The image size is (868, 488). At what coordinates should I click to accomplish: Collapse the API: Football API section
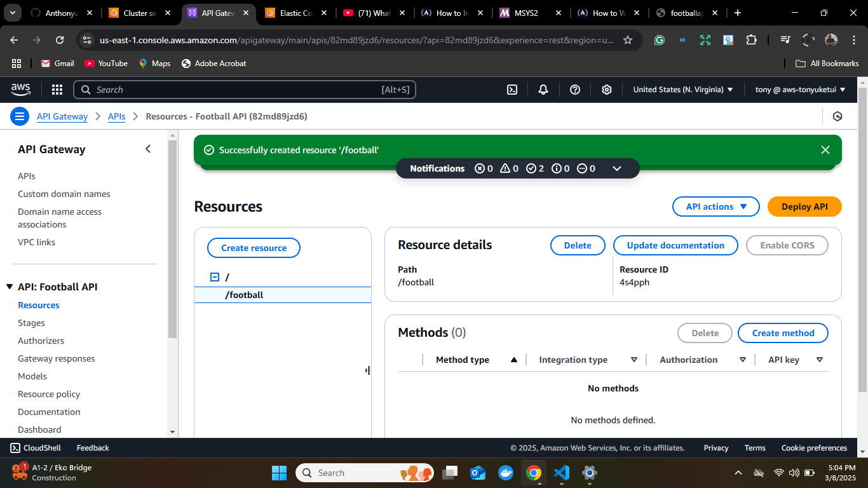pos(10,287)
